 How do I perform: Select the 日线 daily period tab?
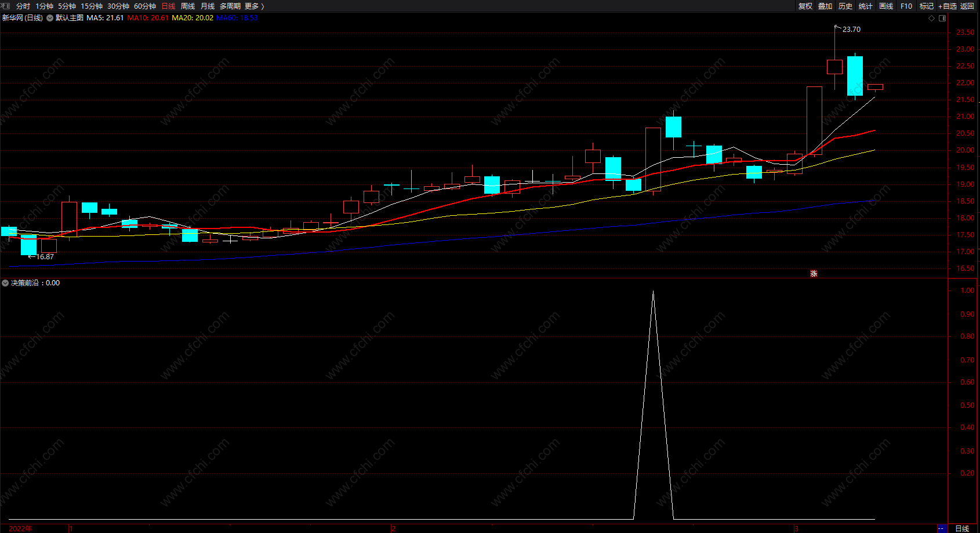point(168,6)
